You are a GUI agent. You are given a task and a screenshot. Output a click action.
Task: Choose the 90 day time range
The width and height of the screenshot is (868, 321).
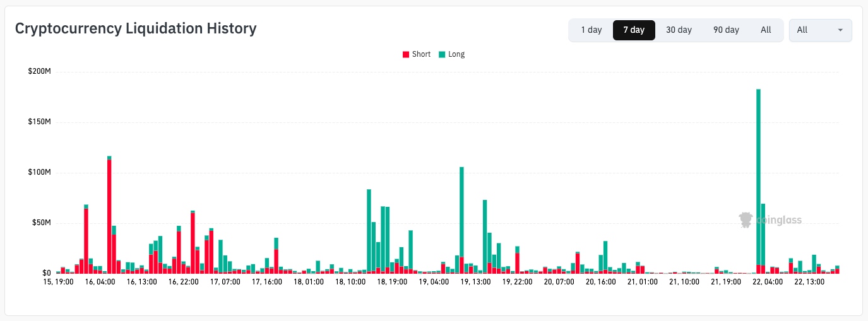726,30
